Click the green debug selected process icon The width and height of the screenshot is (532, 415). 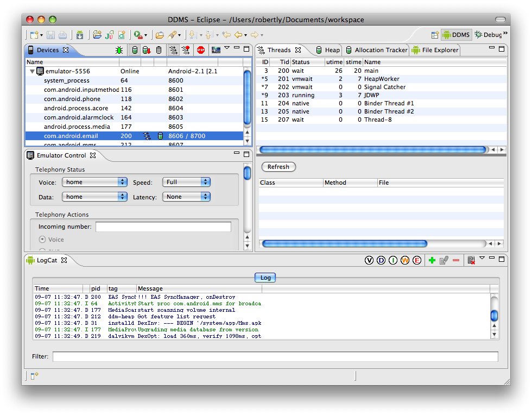click(119, 50)
